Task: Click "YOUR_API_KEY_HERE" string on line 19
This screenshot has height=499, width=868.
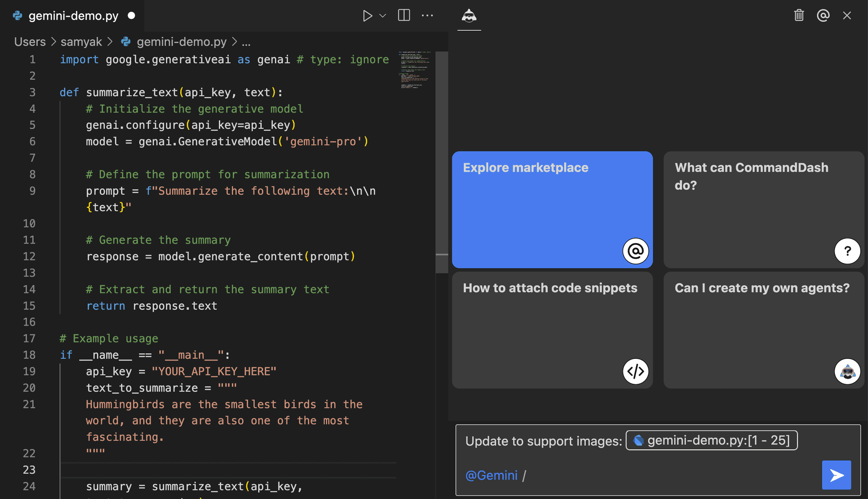Action: (x=214, y=372)
